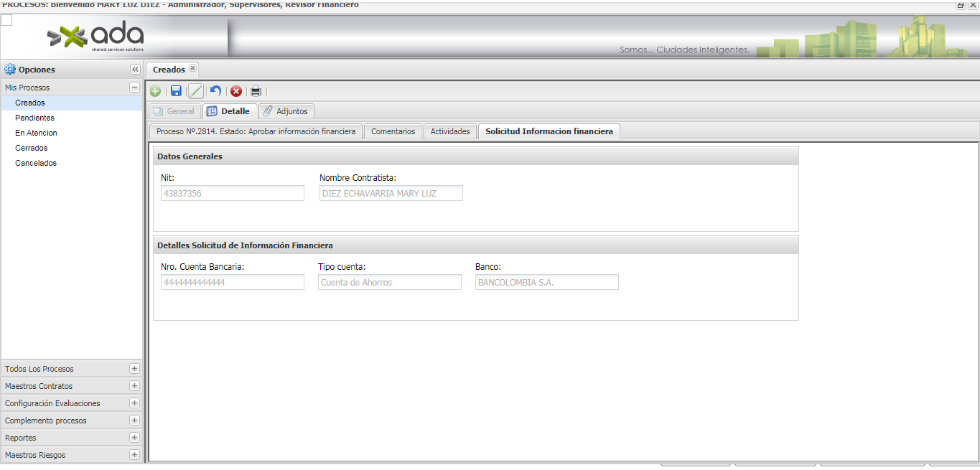Open the Adjuntos tab

click(286, 111)
